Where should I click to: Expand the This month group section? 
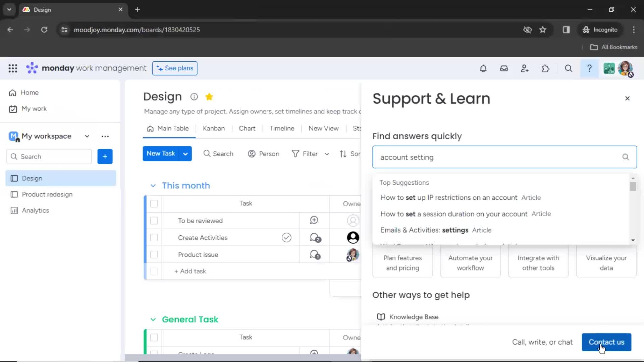click(x=153, y=185)
